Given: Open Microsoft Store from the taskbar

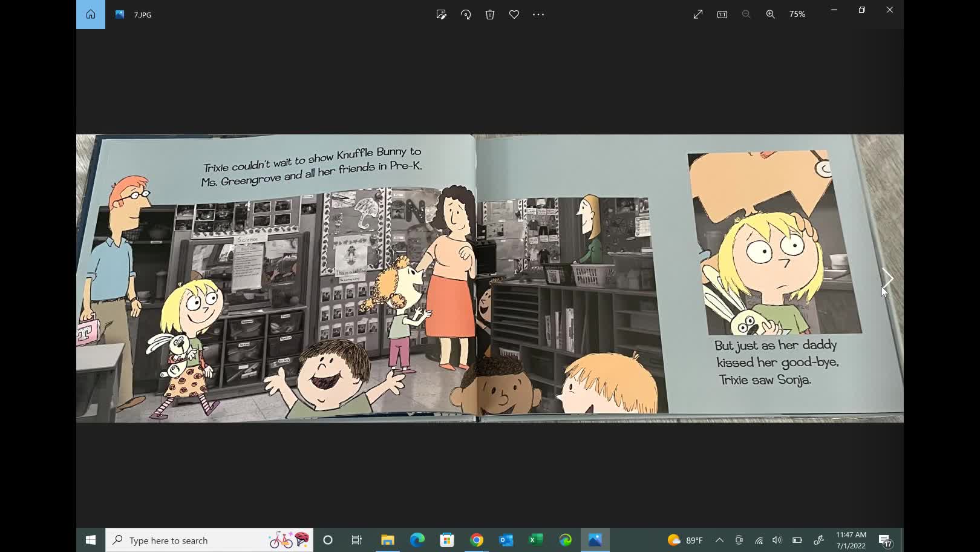Looking at the screenshot, I should (446, 539).
